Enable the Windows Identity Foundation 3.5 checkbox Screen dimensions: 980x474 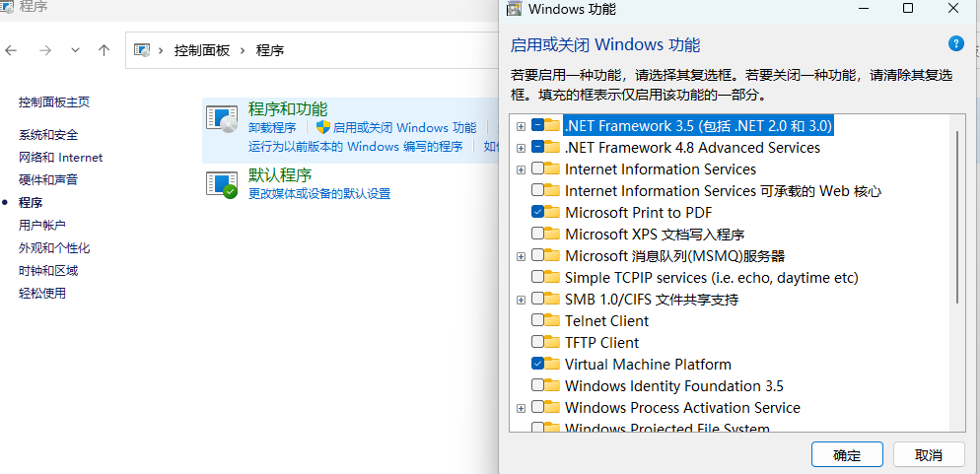(x=537, y=385)
